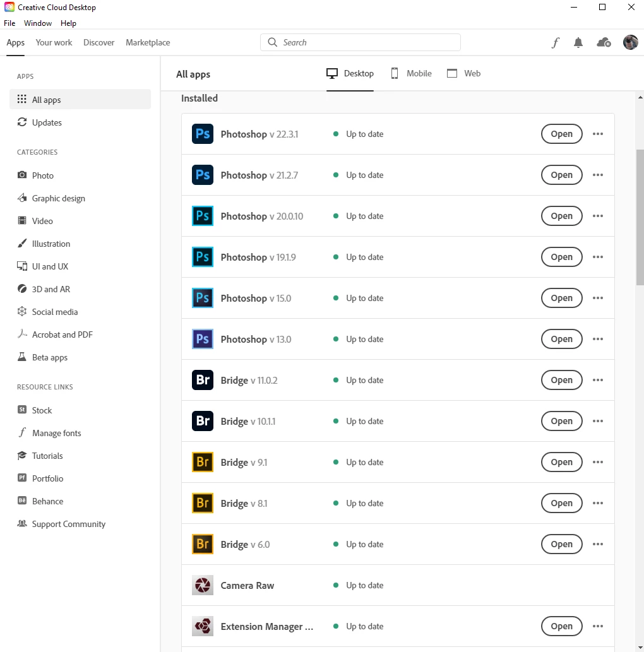
Task: Switch to Web apps tab
Action: (463, 74)
